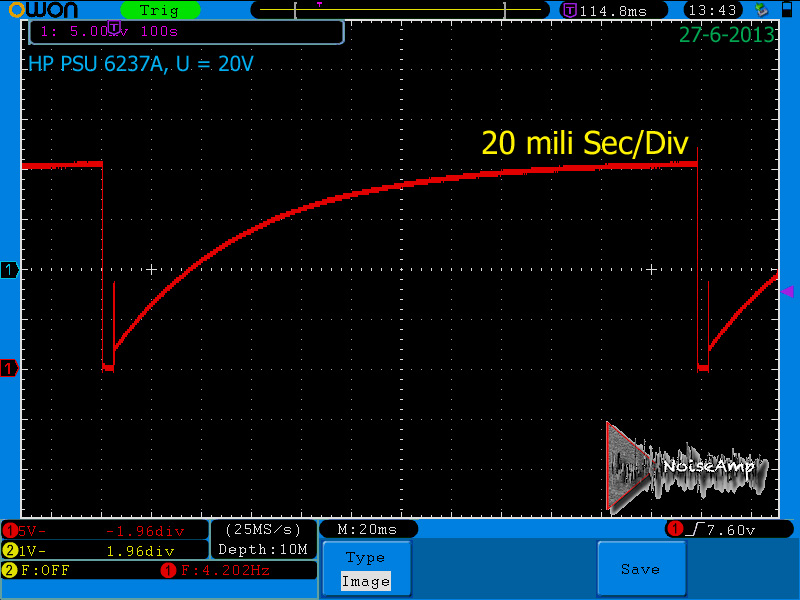This screenshot has width=800, height=600.
Task: Click the battery icon in top bar
Action: [x=787, y=9]
